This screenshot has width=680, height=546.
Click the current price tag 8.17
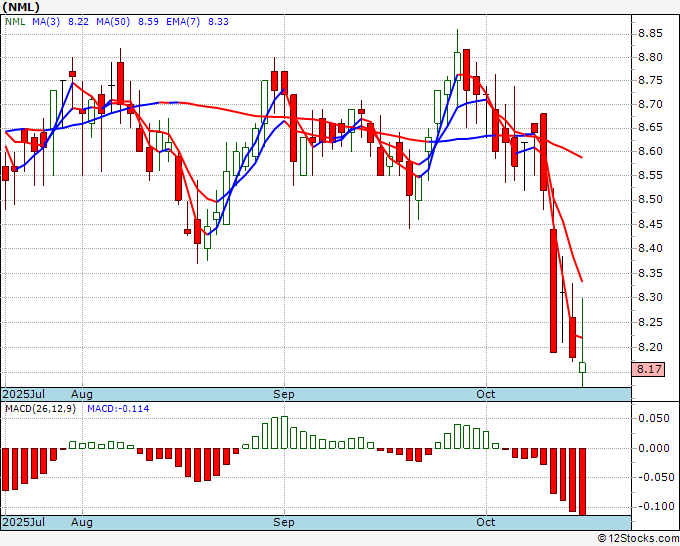649,369
